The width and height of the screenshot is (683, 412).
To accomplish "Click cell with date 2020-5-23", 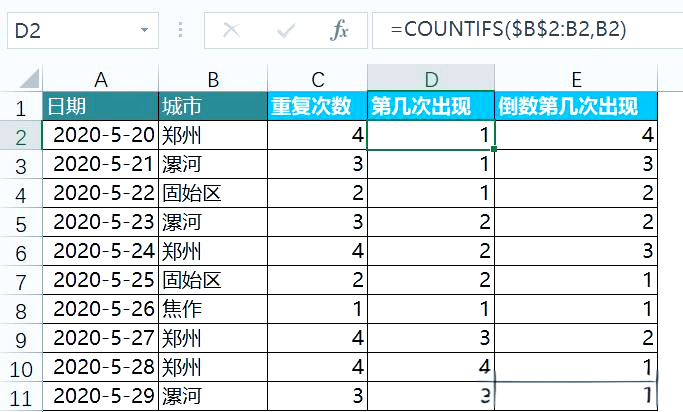I will click(x=101, y=222).
